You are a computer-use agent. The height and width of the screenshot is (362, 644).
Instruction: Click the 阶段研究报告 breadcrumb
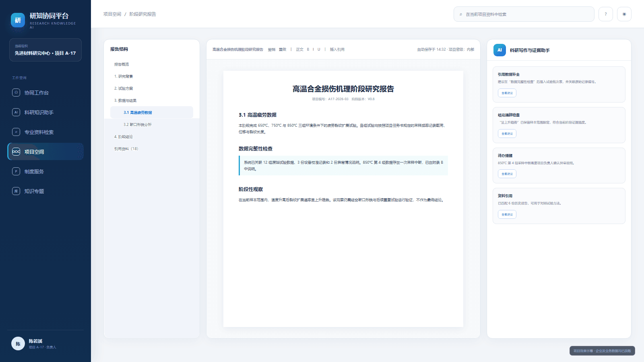142,14
